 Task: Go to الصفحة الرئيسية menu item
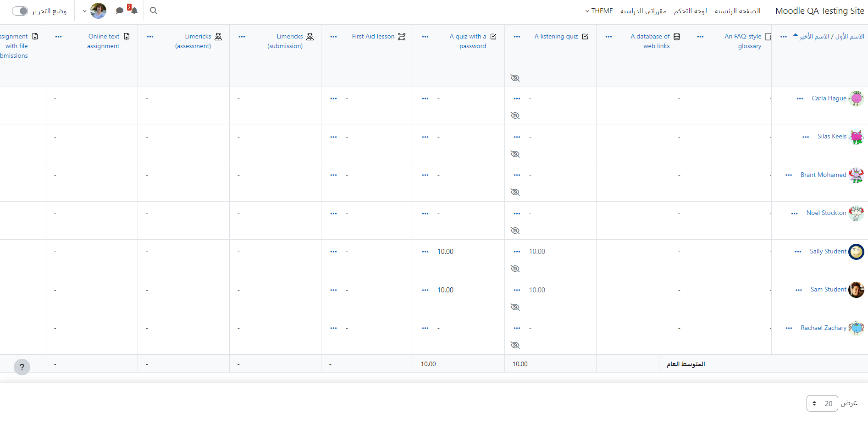pyautogui.click(x=737, y=11)
